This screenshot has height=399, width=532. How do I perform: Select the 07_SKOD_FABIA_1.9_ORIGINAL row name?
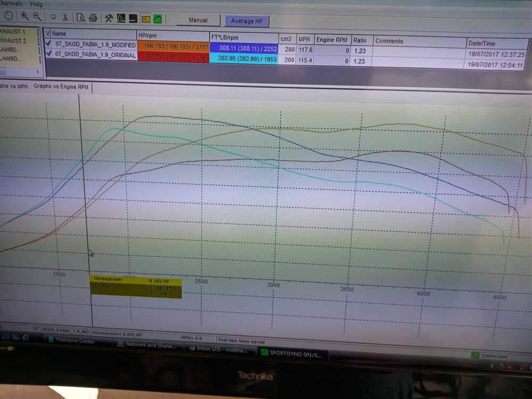point(95,54)
